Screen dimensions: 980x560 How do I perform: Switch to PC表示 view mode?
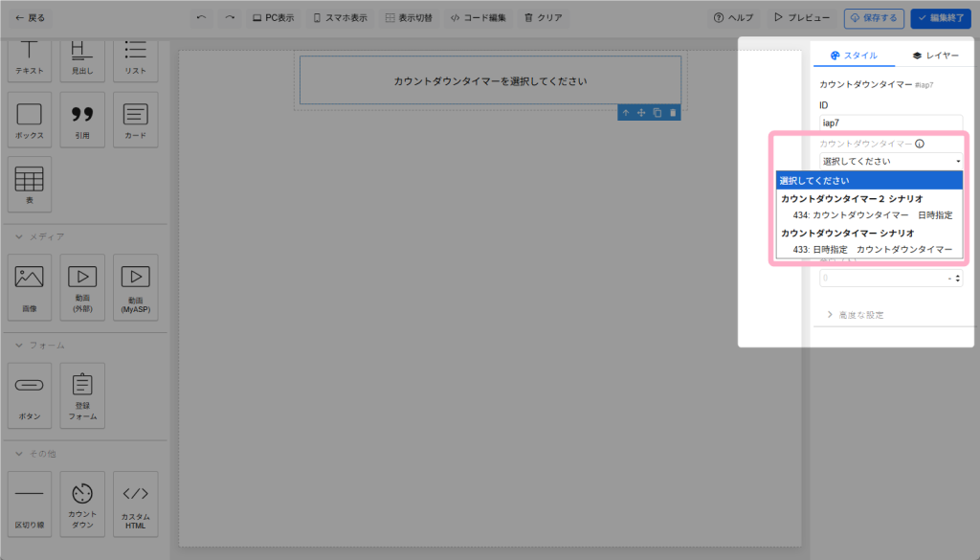click(273, 17)
